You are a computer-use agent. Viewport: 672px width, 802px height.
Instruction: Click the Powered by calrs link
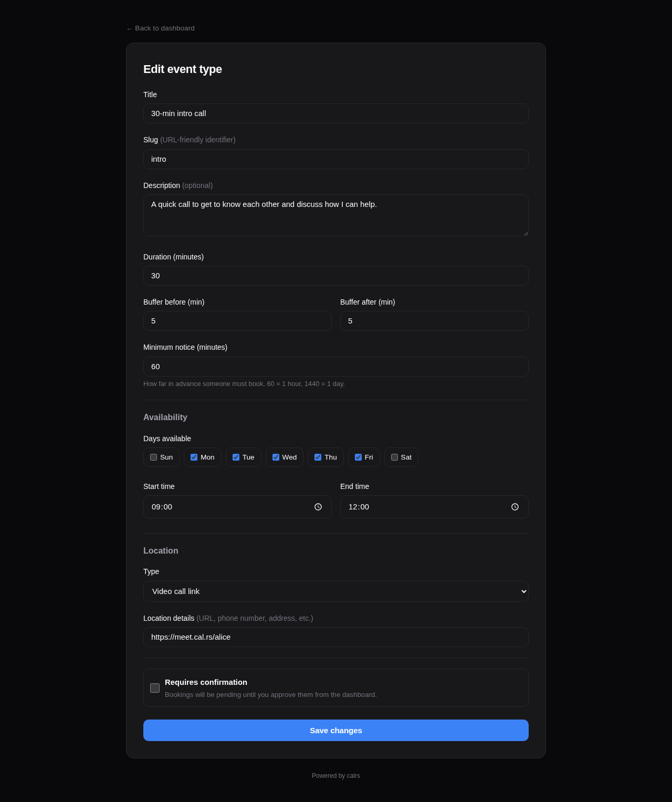point(335,775)
